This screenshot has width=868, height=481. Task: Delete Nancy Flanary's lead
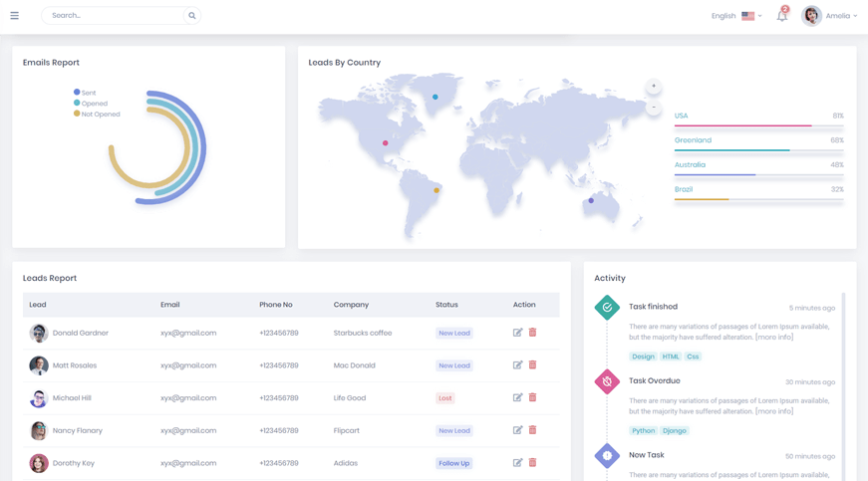[532, 430]
